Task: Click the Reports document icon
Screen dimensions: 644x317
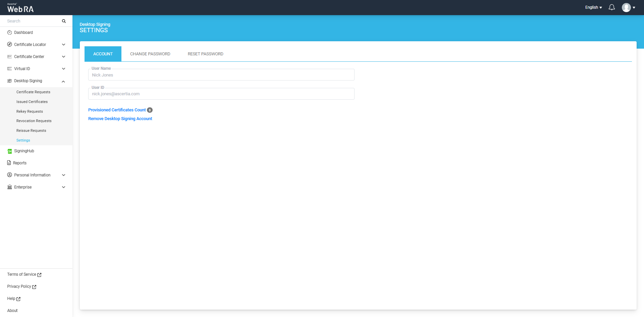Action: pos(9,163)
